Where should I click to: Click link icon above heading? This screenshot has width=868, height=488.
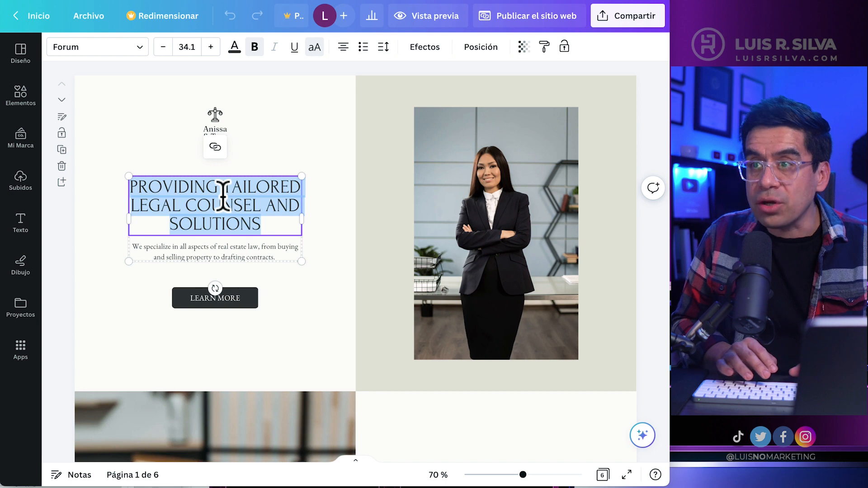pos(215,147)
